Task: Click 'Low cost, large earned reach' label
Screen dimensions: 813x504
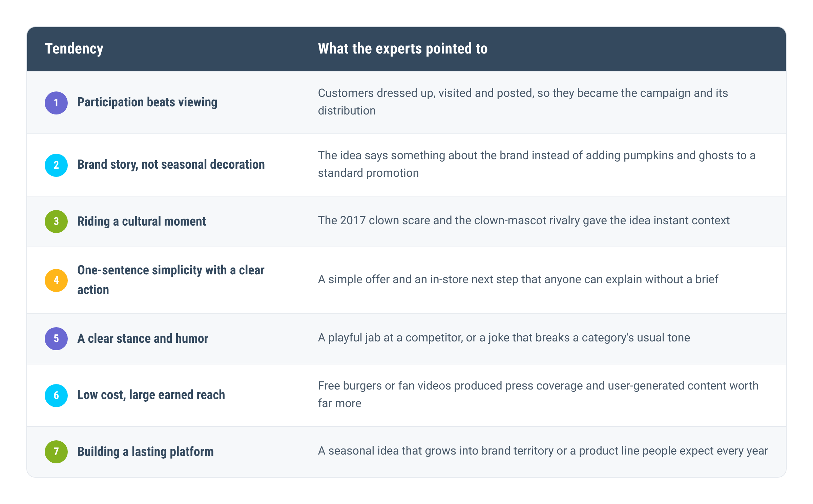Action: tap(151, 395)
